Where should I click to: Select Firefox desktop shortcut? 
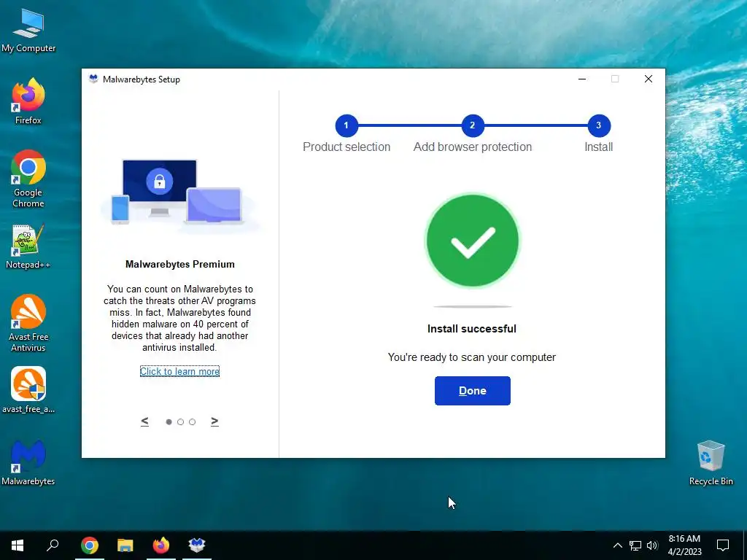28,101
